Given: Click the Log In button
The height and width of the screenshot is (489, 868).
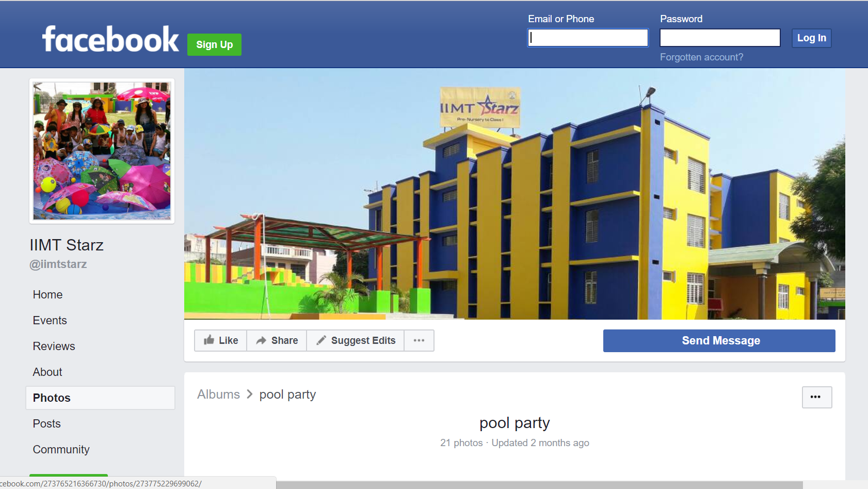Looking at the screenshot, I should 811,38.
